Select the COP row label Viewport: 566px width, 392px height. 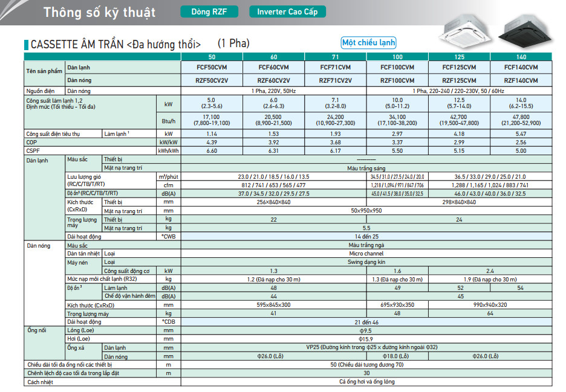point(32,142)
